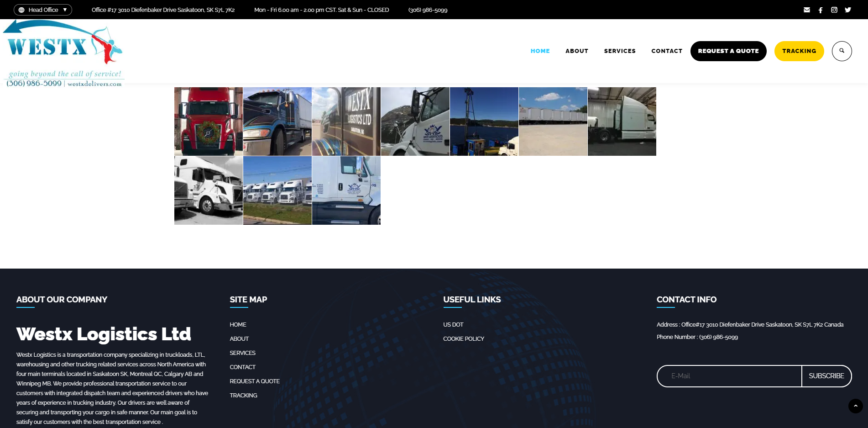Click the footer Address line
Image resolution: width=868 pixels, height=428 pixels.
click(x=750, y=325)
